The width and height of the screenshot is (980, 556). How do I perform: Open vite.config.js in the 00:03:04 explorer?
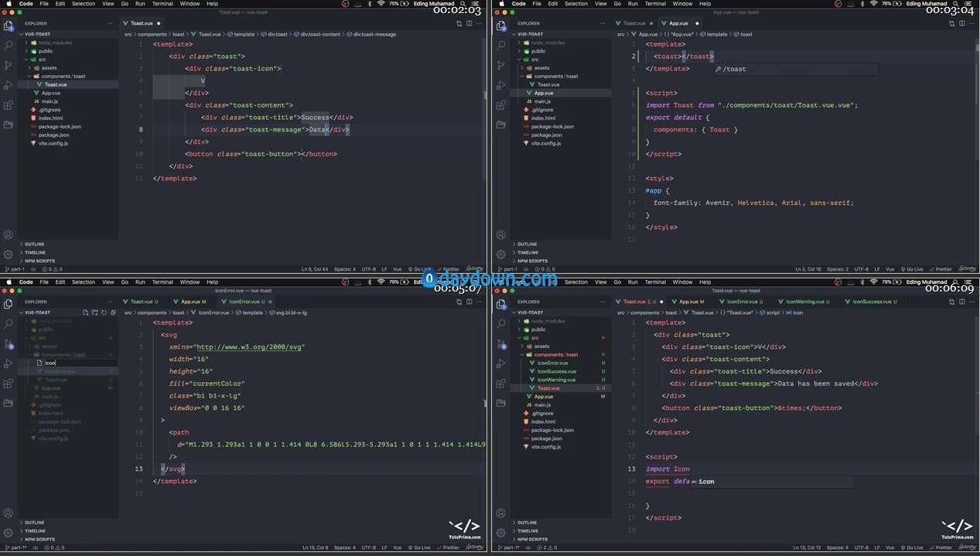pyautogui.click(x=547, y=143)
